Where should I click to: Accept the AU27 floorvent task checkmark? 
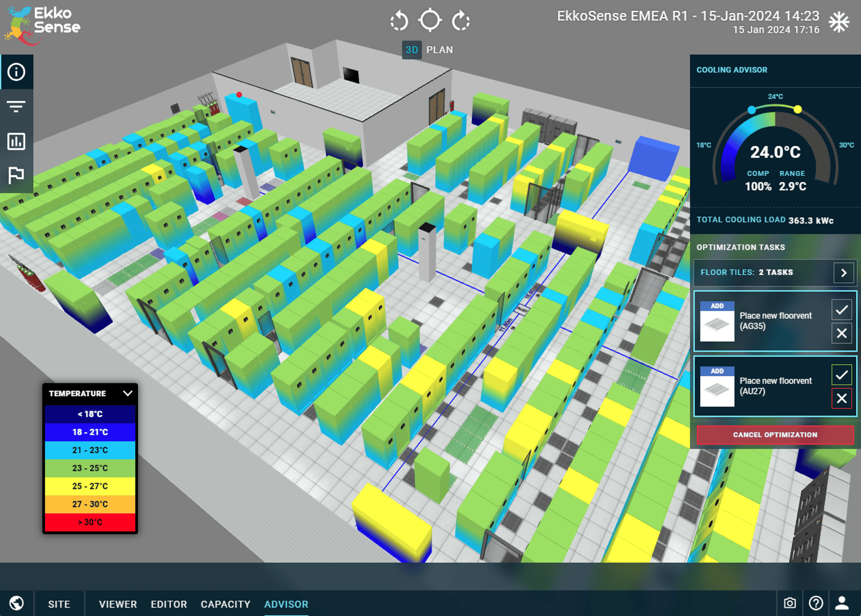[x=842, y=375]
